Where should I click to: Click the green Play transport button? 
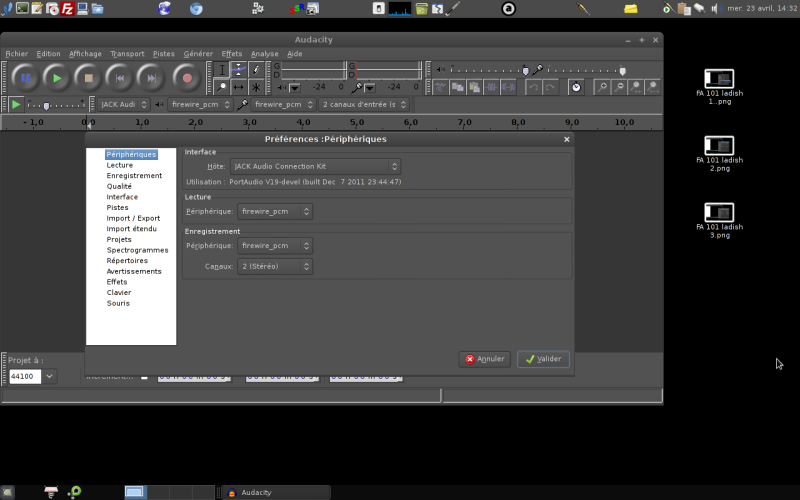pyautogui.click(x=57, y=77)
